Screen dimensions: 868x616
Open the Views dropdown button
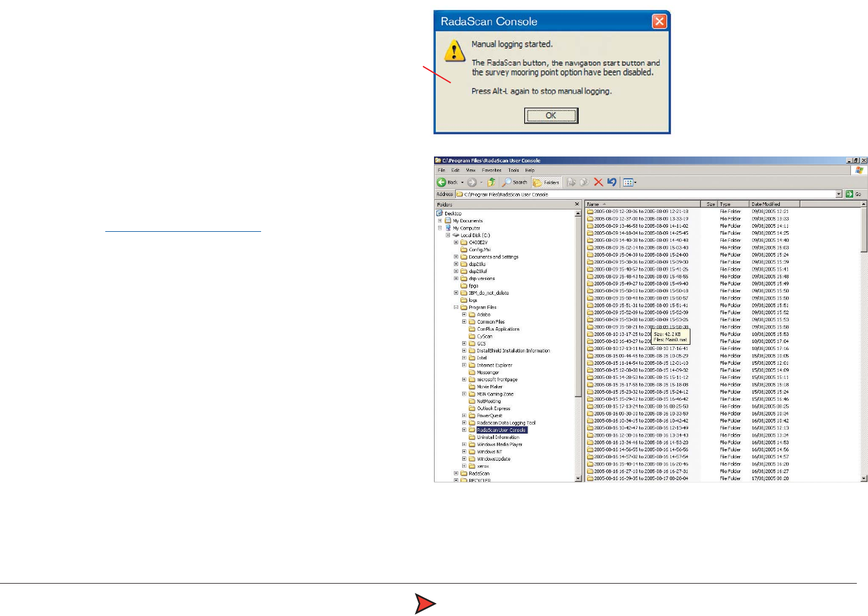[629, 182]
